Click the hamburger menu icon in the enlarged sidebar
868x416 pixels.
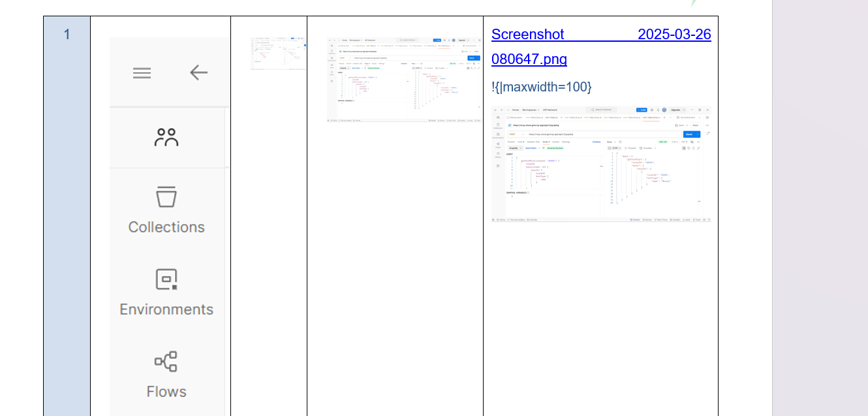pyautogui.click(x=142, y=72)
